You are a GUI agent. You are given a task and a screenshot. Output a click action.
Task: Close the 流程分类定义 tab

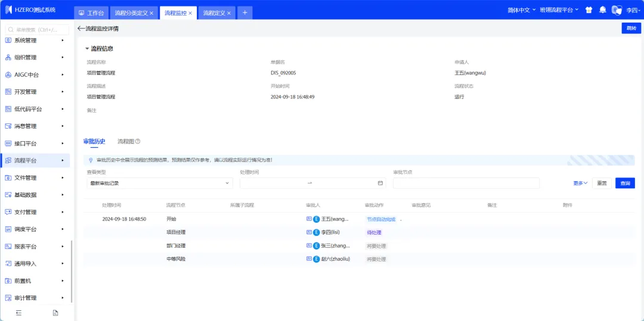pyautogui.click(x=151, y=13)
